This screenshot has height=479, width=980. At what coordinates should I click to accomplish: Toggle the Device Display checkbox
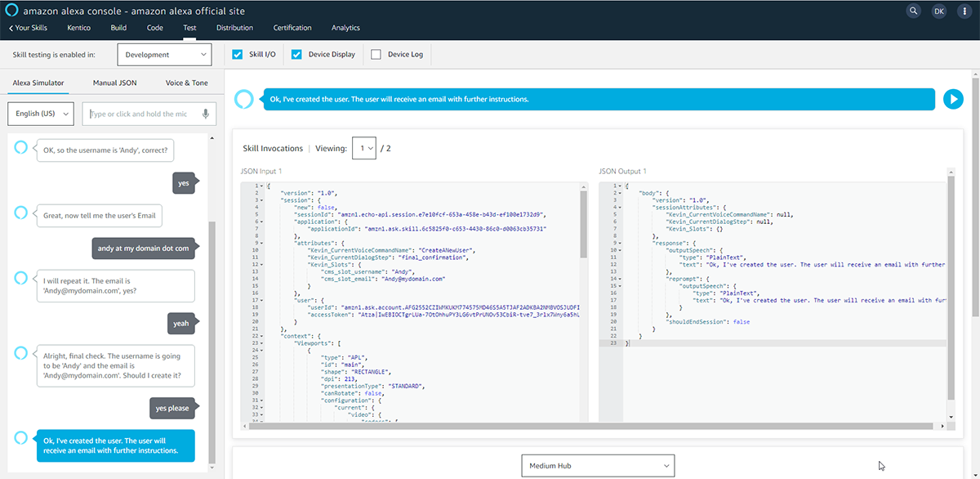pyautogui.click(x=296, y=55)
